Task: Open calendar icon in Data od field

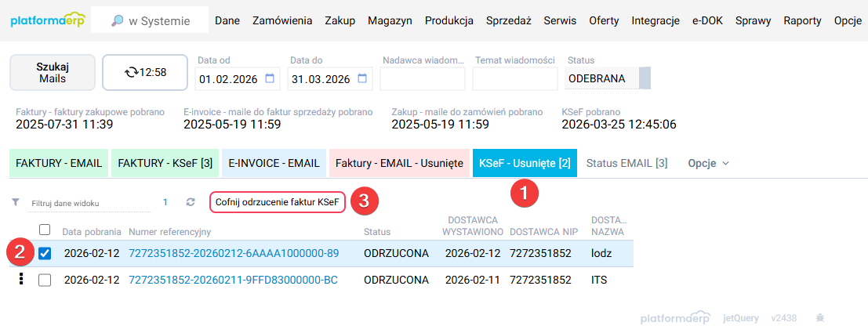Action: pos(270,78)
